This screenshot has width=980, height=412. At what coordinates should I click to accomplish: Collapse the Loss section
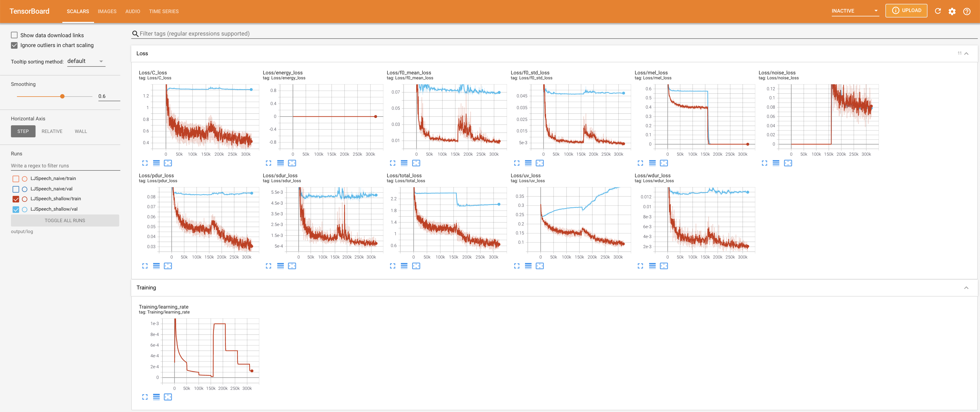pyautogui.click(x=966, y=53)
